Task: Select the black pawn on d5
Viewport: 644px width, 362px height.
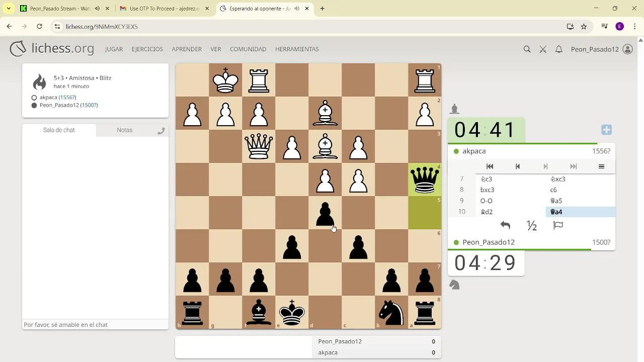Action: [x=325, y=213]
